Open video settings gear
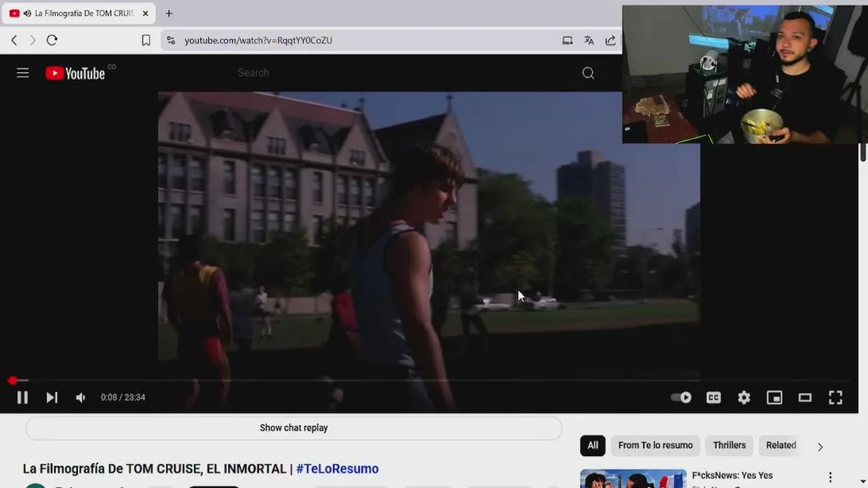Screen dimensions: 868x488 coord(744,398)
